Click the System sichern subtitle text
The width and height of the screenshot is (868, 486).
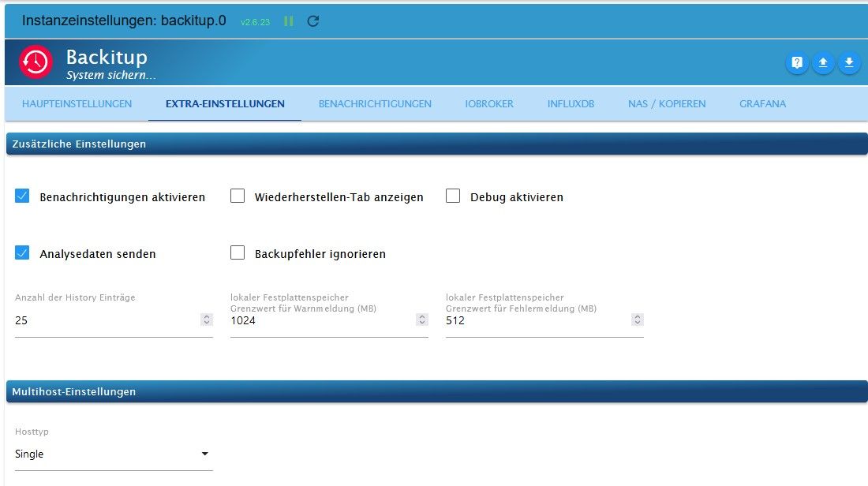[x=110, y=75]
